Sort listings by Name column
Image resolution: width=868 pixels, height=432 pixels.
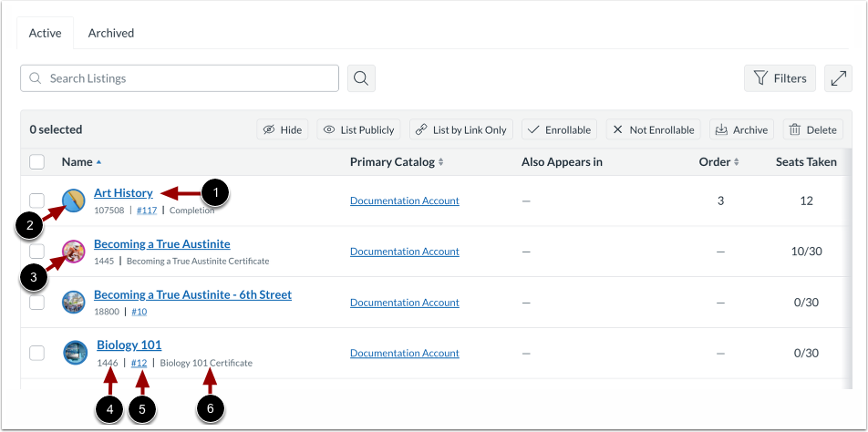click(81, 162)
